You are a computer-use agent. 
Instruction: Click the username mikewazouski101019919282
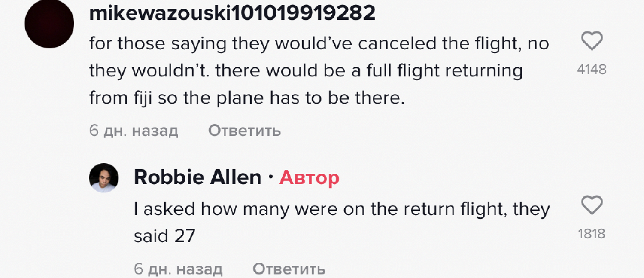point(232,13)
